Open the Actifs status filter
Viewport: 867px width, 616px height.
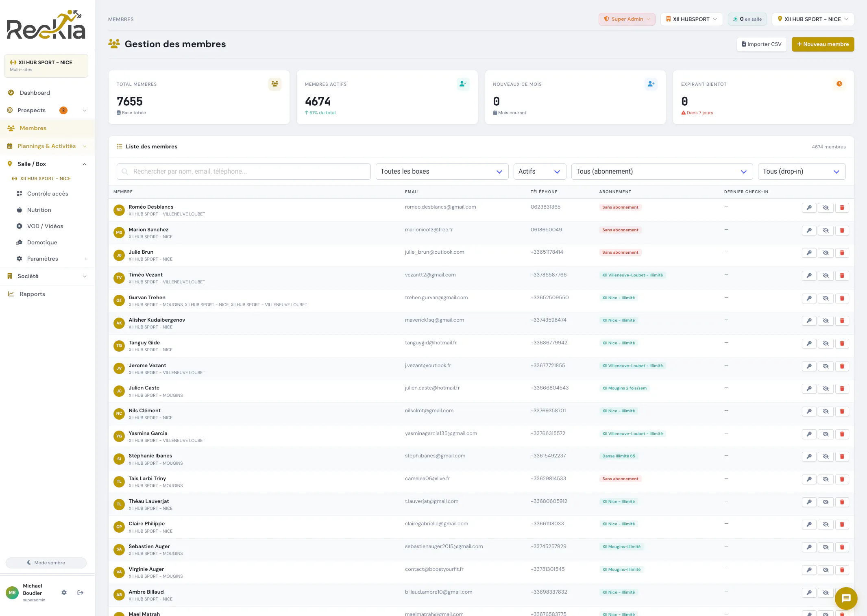(540, 172)
